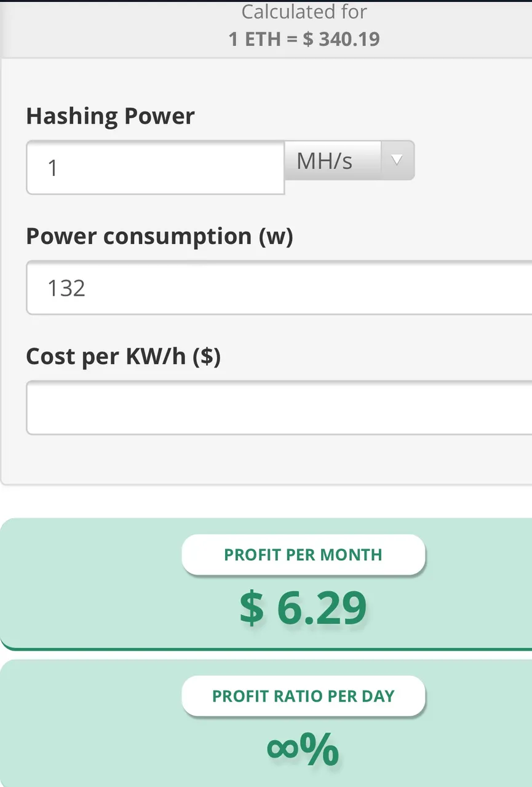Click the empty Cost per KW/h field

279,408
